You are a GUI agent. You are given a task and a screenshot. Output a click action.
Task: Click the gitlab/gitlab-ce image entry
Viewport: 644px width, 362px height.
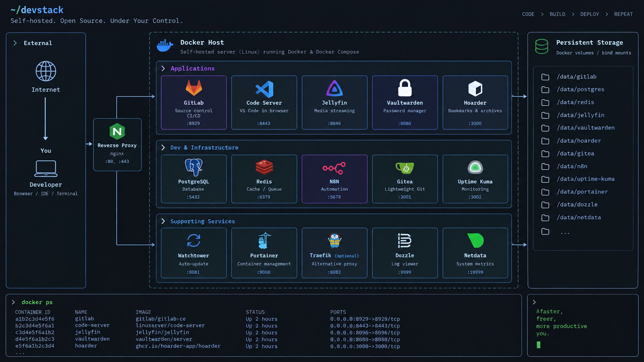tap(161, 319)
